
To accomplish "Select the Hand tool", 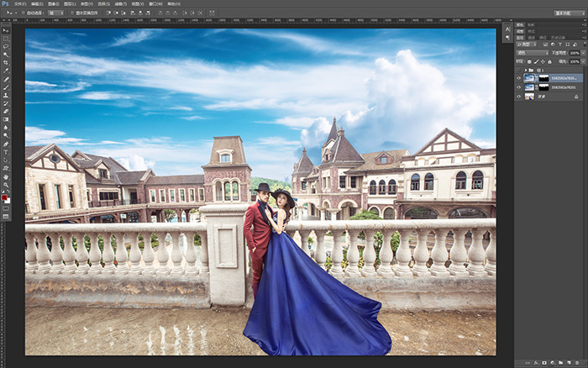I will coord(6,176).
